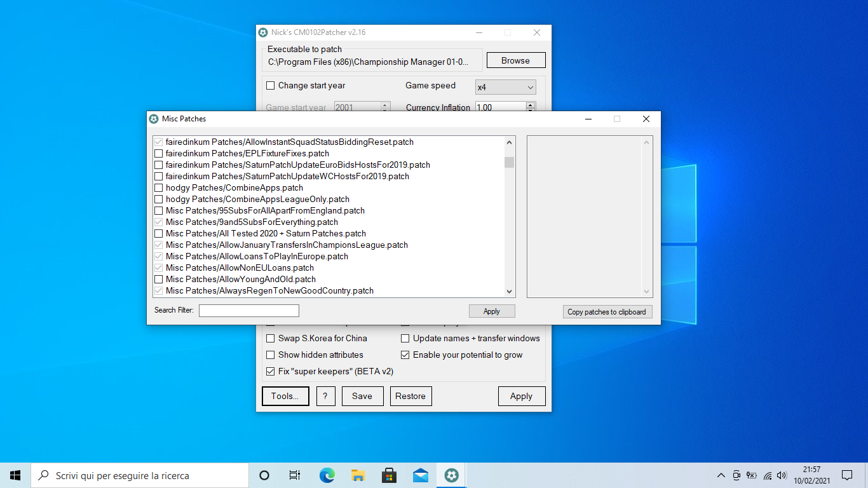Check the battery status tray icon
868x488 pixels.
(752, 475)
